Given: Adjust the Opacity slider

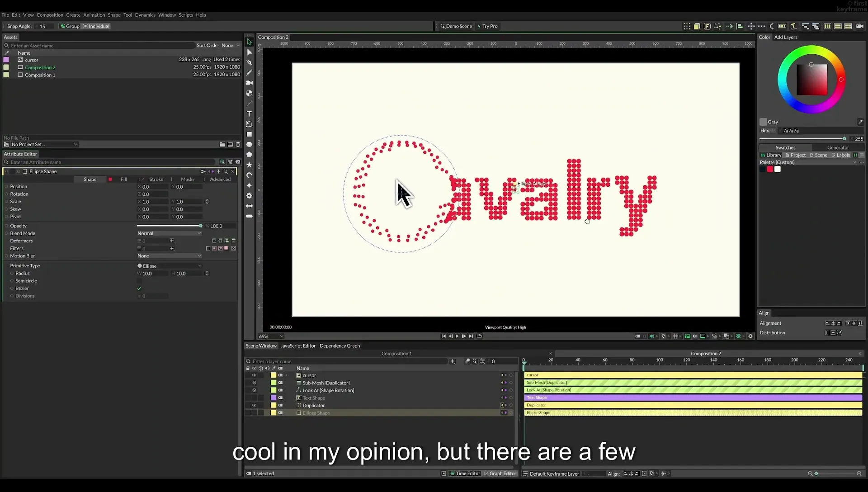Looking at the screenshot, I should (170, 226).
